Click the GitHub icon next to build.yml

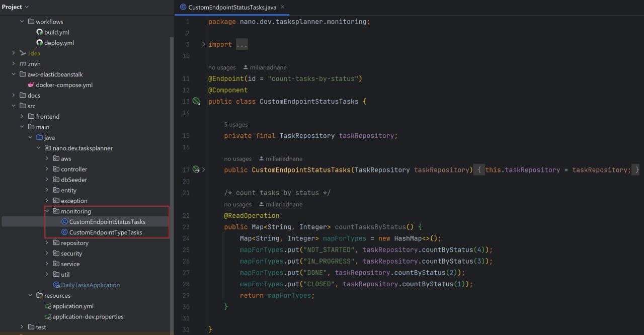pos(40,32)
